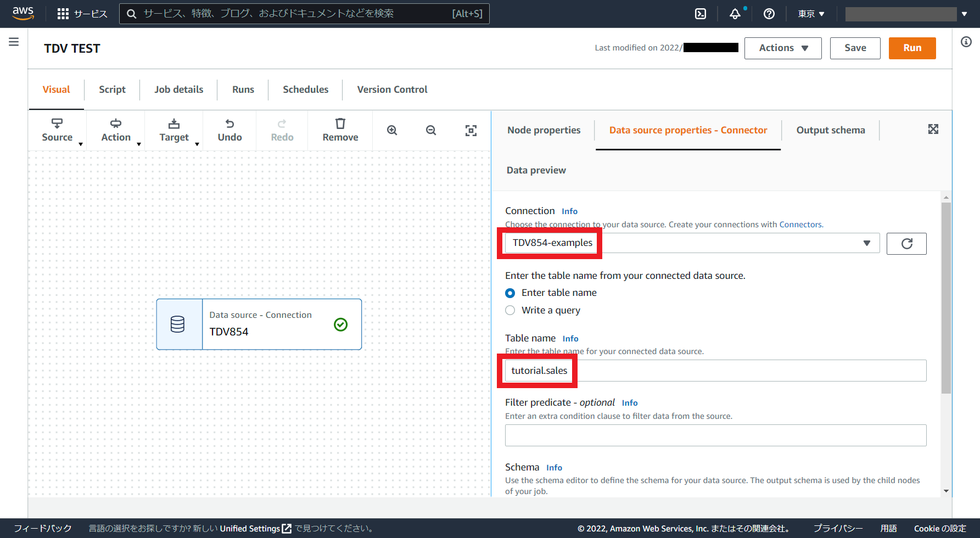
Task: Click the green check status on the TDV854 node
Action: (x=340, y=324)
